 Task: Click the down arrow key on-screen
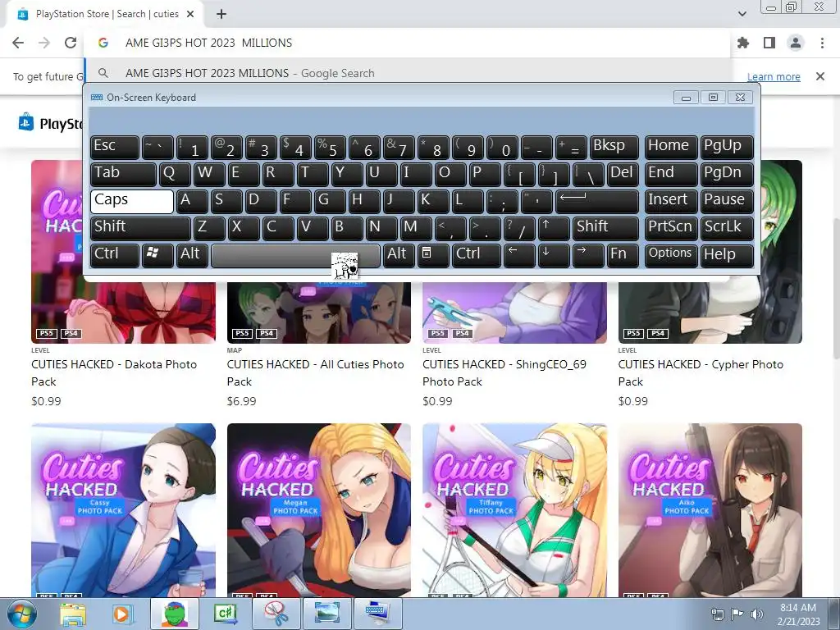[x=554, y=256]
